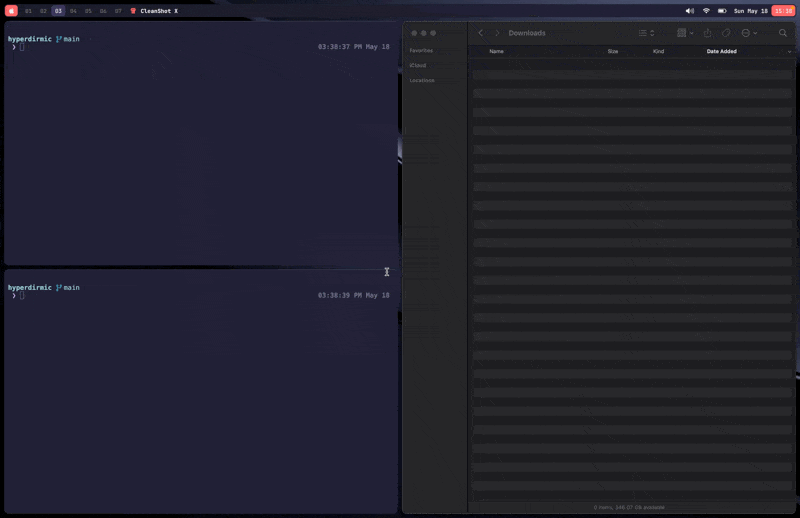800x518 pixels.
Task: Click the git branch icon in the bottom terminal prompt
Action: tap(59, 287)
